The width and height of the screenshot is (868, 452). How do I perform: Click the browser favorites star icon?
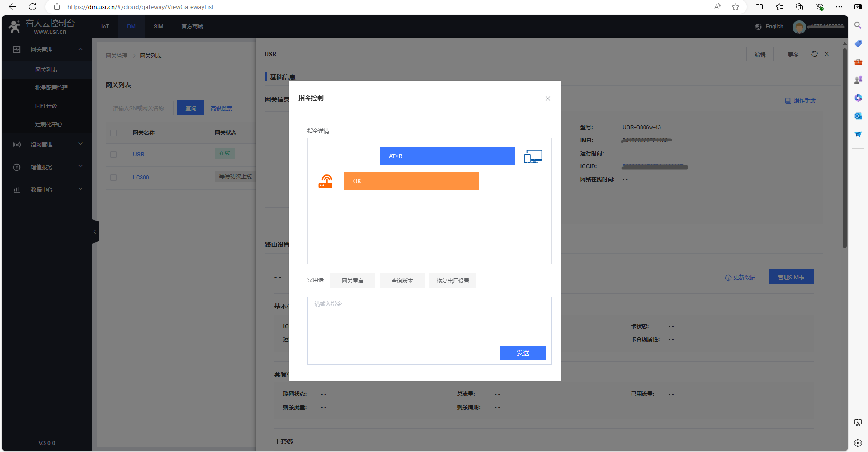(x=736, y=7)
